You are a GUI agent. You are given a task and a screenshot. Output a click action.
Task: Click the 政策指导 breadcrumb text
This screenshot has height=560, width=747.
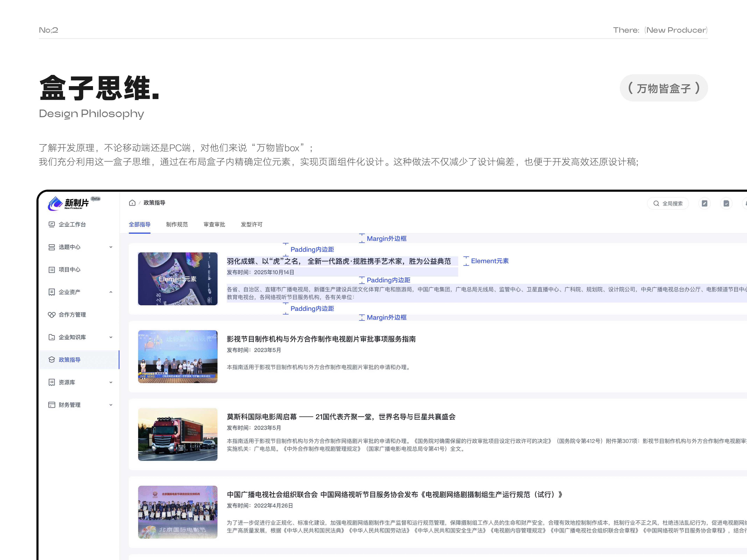tap(154, 203)
